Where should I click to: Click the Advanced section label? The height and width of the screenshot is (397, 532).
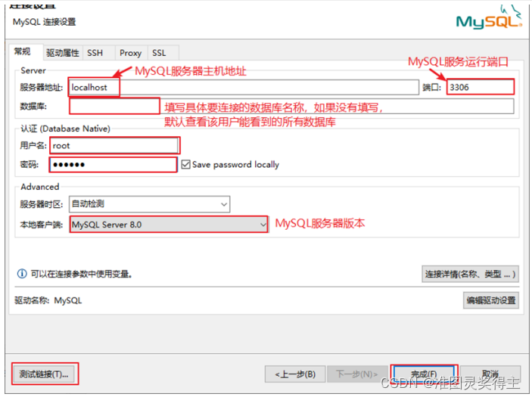39,187
